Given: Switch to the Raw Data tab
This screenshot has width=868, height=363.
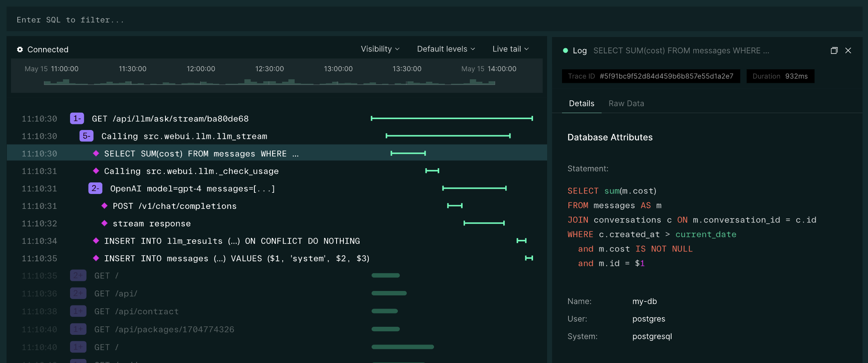Looking at the screenshot, I should (x=626, y=103).
